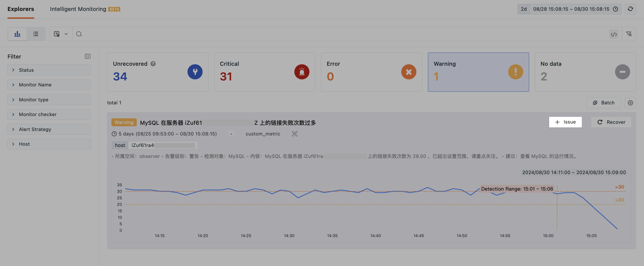Click the detection range marker on chart
The image size is (644, 266).
click(517, 189)
